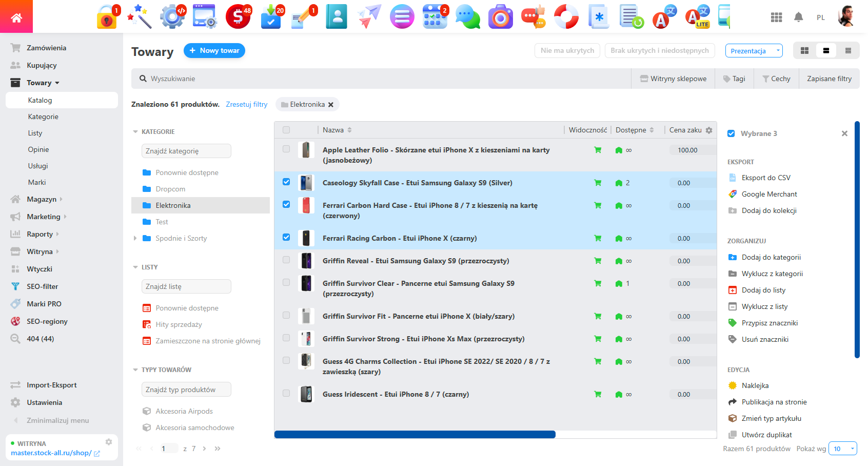Open Zamówienia in the sidebar menu
This screenshot has width=868, height=466.
(x=46, y=48)
